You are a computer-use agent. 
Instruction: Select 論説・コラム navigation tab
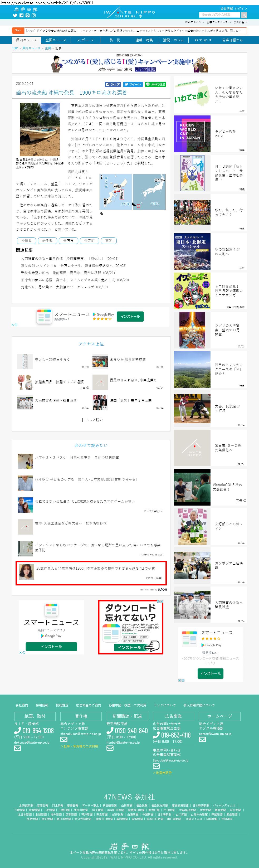[173, 40]
